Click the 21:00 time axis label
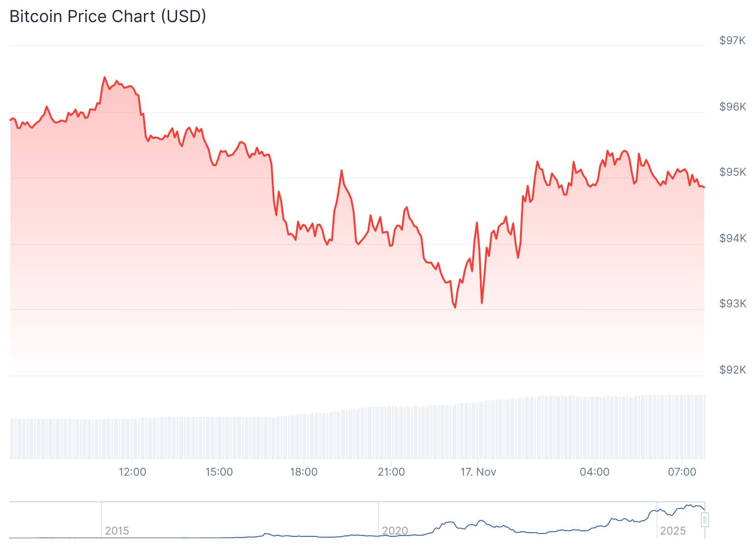The height and width of the screenshot is (552, 756). click(x=391, y=472)
